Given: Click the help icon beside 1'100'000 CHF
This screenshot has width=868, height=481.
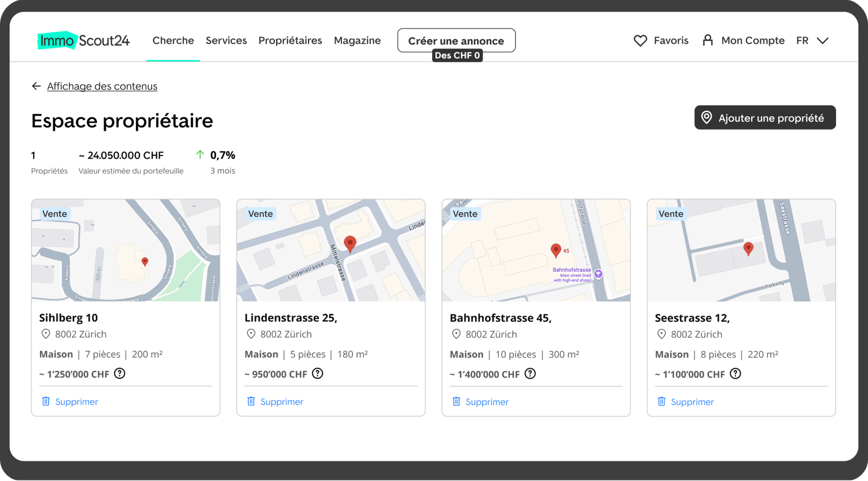Looking at the screenshot, I should (735, 373).
